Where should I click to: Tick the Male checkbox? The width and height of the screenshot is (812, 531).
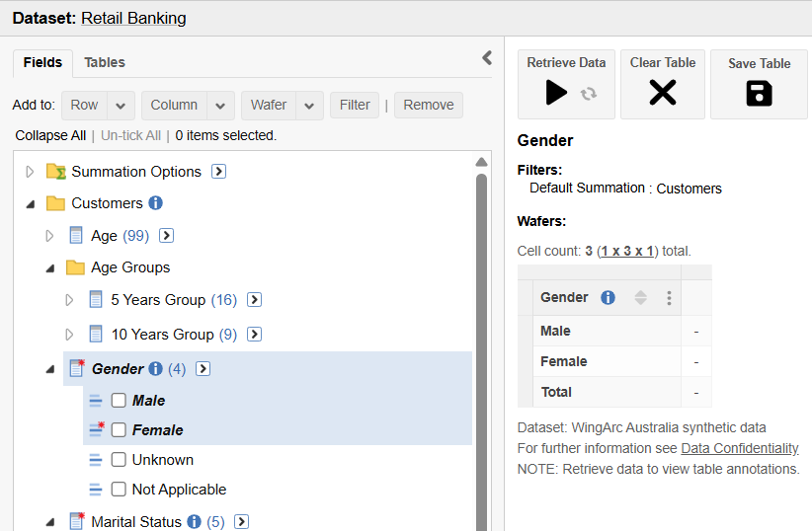click(119, 401)
